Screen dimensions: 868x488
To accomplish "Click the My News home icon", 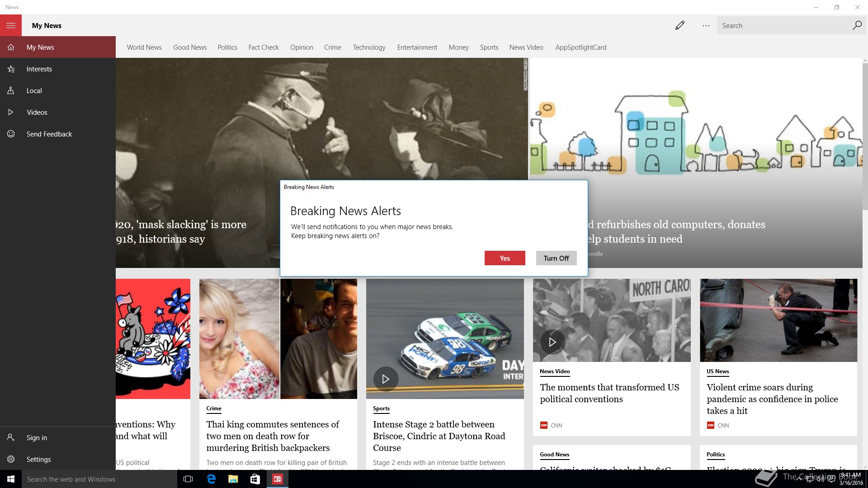I will [x=11, y=47].
